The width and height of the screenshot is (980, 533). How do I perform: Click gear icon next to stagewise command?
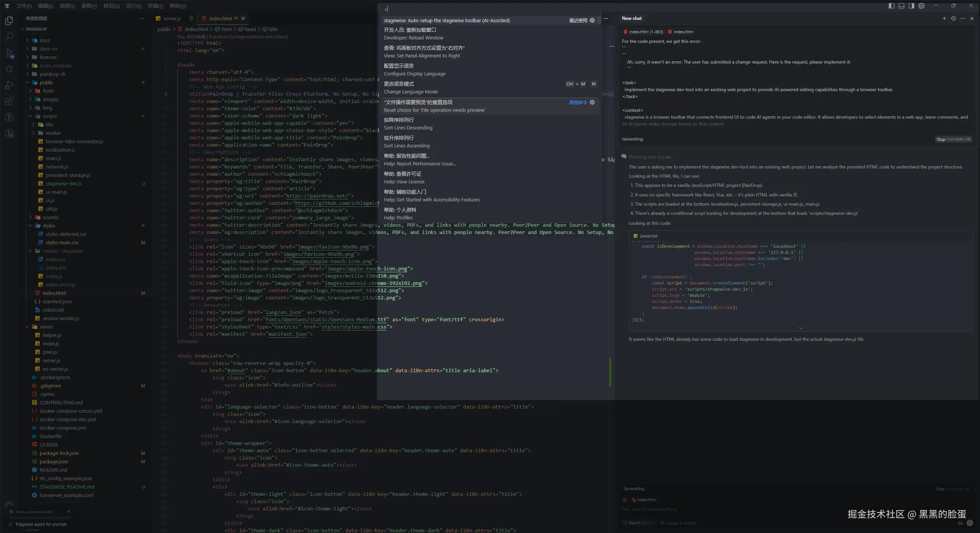[x=592, y=20]
